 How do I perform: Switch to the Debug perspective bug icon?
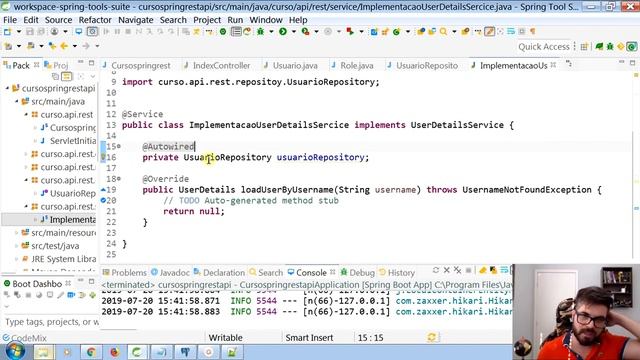click(610, 47)
